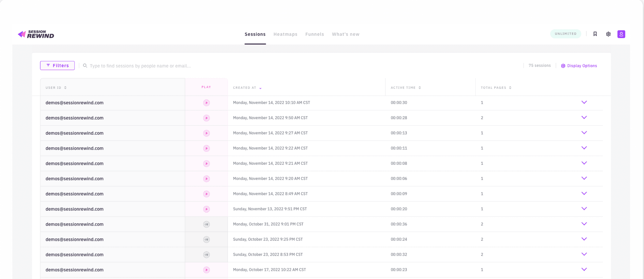Play the October 17 10:22 AM session

[x=206, y=270]
